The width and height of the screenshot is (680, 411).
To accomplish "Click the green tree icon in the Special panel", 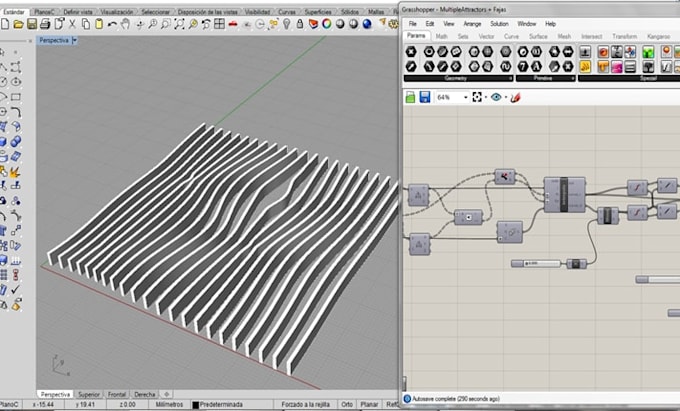I will click(x=648, y=52).
